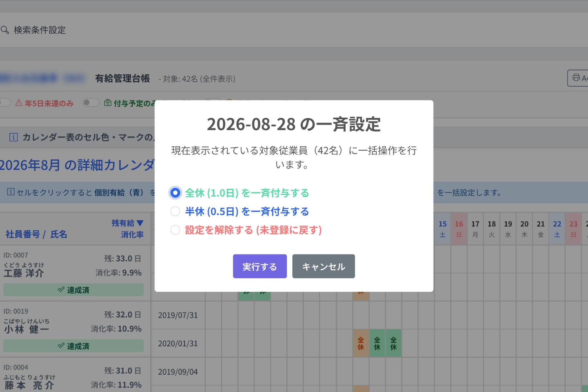
Task: Expand the カレンダー表のセル色 info section
Action: tap(77, 137)
